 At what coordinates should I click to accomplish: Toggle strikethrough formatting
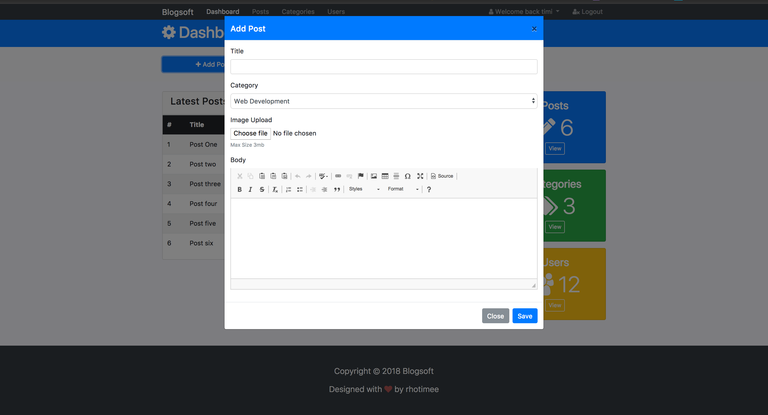point(262,189)
